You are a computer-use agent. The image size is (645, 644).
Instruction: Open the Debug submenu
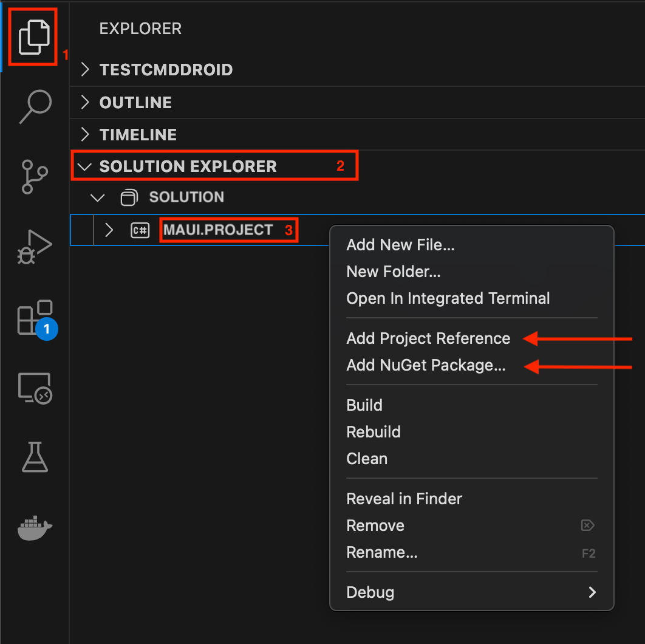click(370, 592)
